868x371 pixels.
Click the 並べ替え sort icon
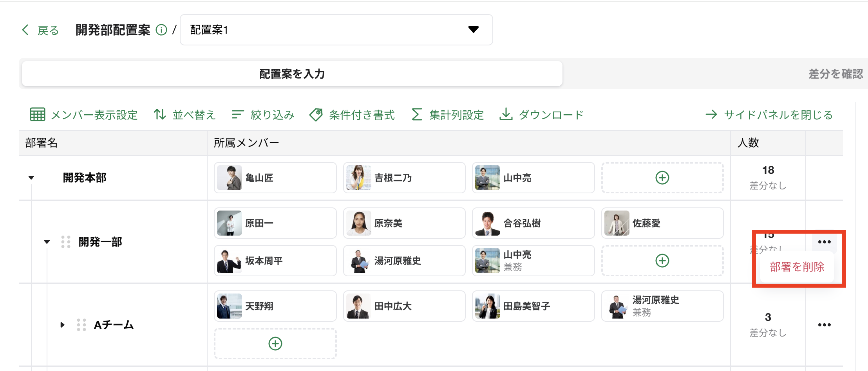160,115
